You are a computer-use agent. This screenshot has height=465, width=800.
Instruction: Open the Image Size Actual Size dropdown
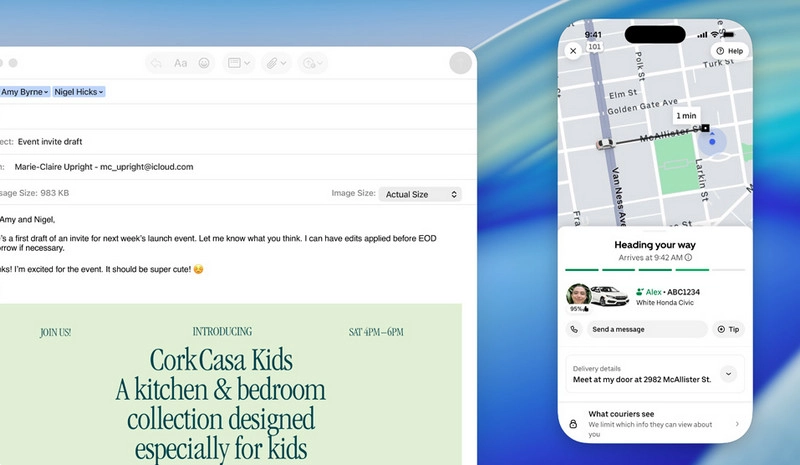click(x=420, y=194)
